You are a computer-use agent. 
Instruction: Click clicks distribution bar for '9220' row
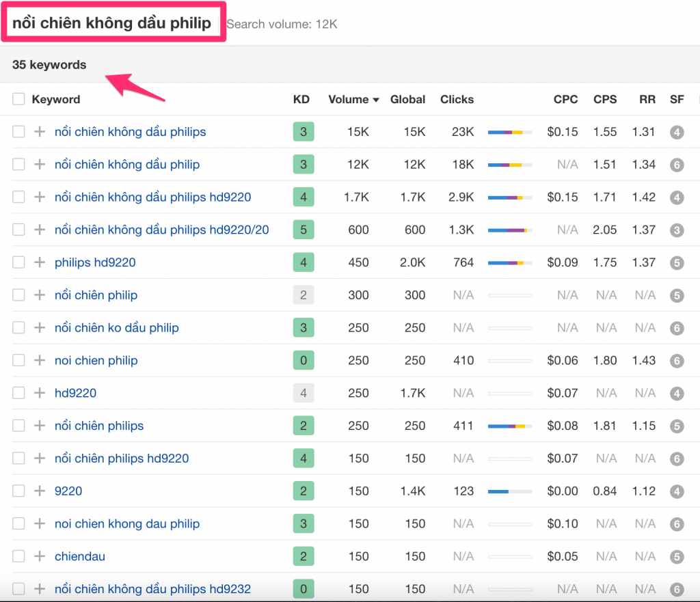pos(510,491)
